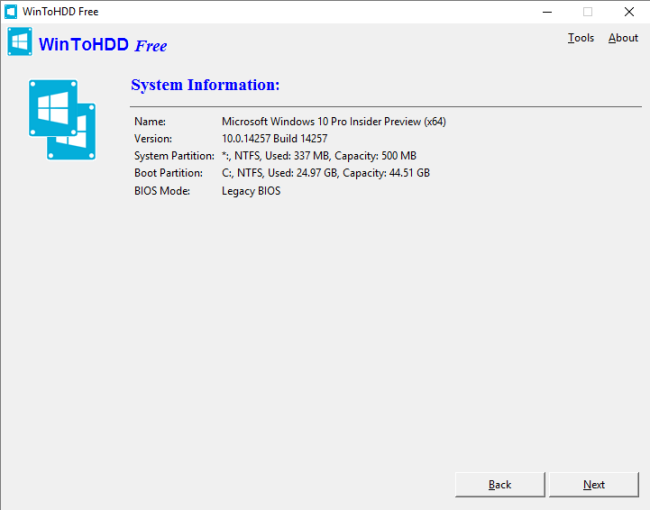Minimize the WinToHDD window

pyautogui.click(x=547, y=12)
